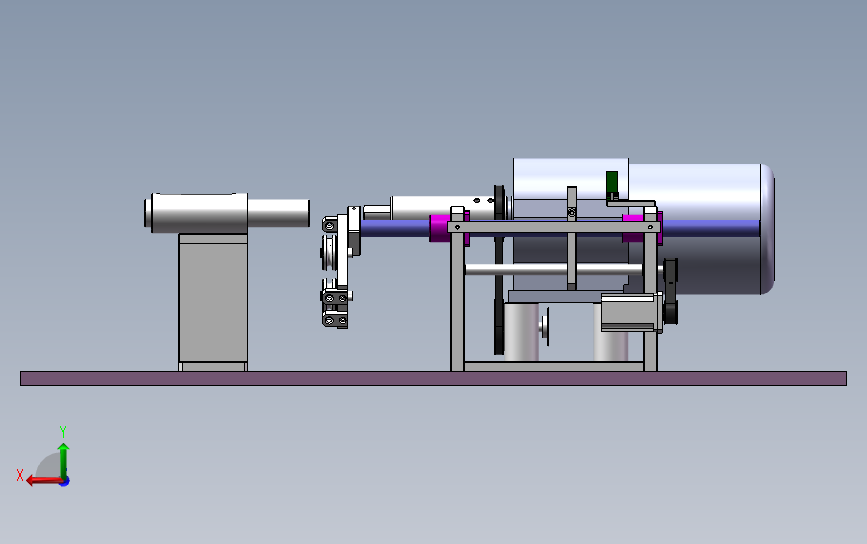Screen dimensions: 867x544
Task: Select the top horizontal bar of the gray frame
Action: (553, 227)
